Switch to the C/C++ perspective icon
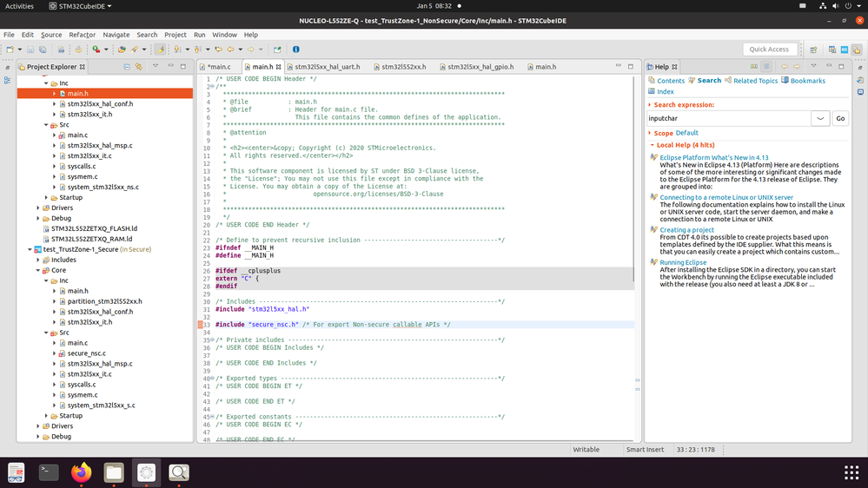The width and height of the screenshot is (868, 488). (x=832, y=49)
